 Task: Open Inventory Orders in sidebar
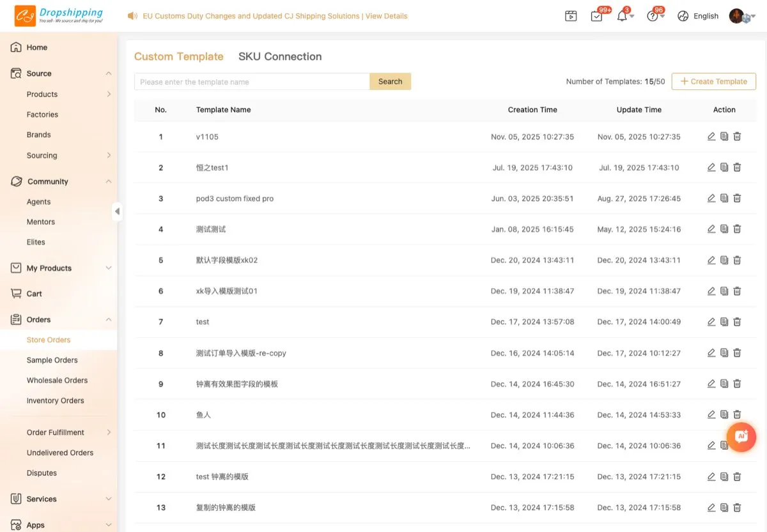click(55, 400)
